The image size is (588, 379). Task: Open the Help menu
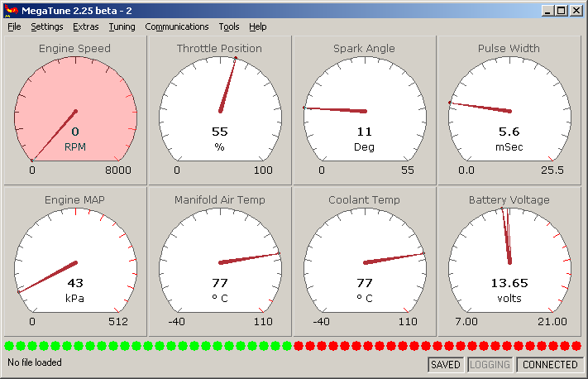point(258,26)
